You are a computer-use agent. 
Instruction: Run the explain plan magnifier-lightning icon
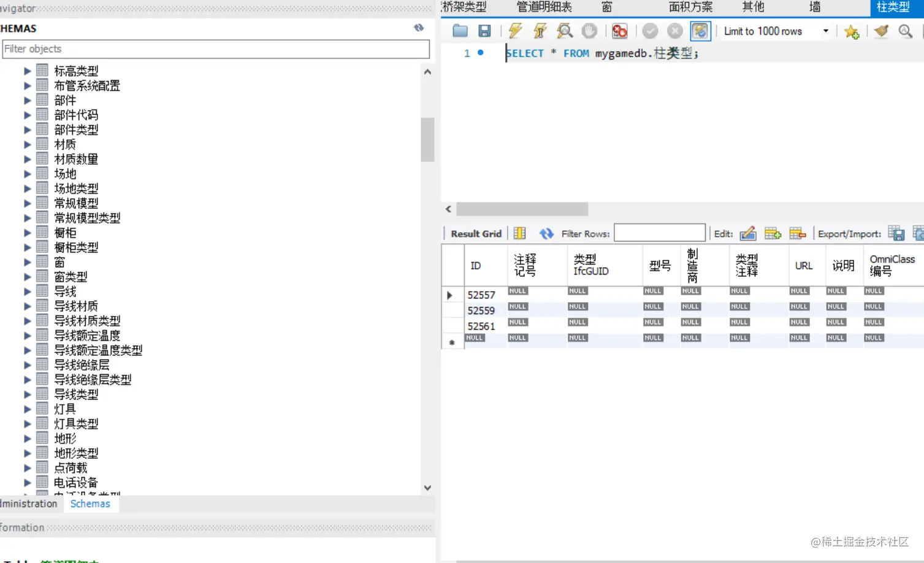(564, 31)
